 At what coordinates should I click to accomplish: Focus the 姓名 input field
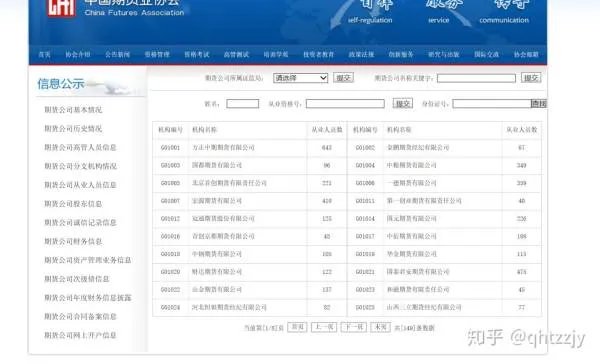point(242,104)
